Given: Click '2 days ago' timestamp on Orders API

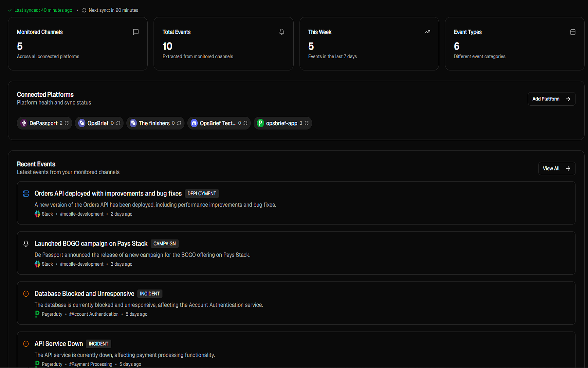Looking at the screenshot, I should (122, 214).
